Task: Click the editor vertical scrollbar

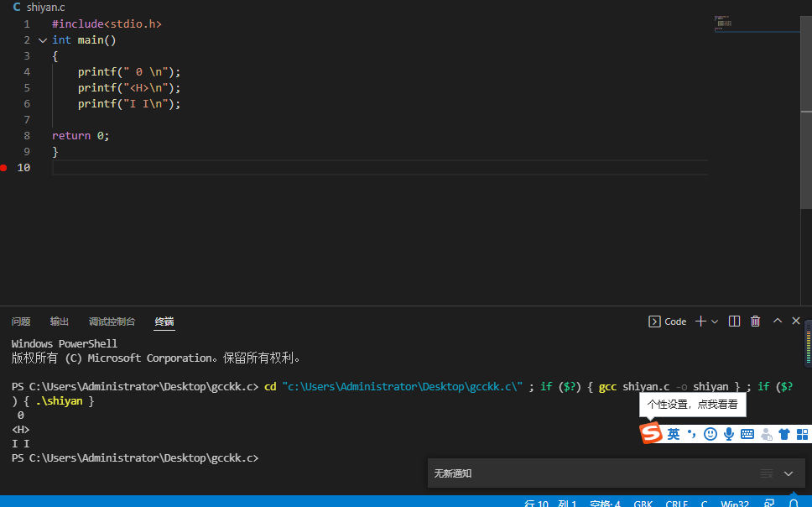Action: [x=806, y=112]
